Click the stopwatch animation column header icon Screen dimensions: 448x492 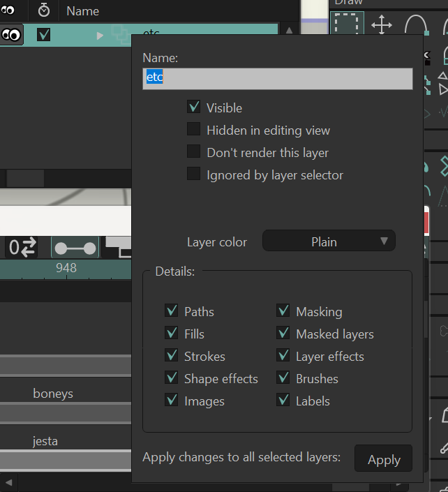click(43, 10)
